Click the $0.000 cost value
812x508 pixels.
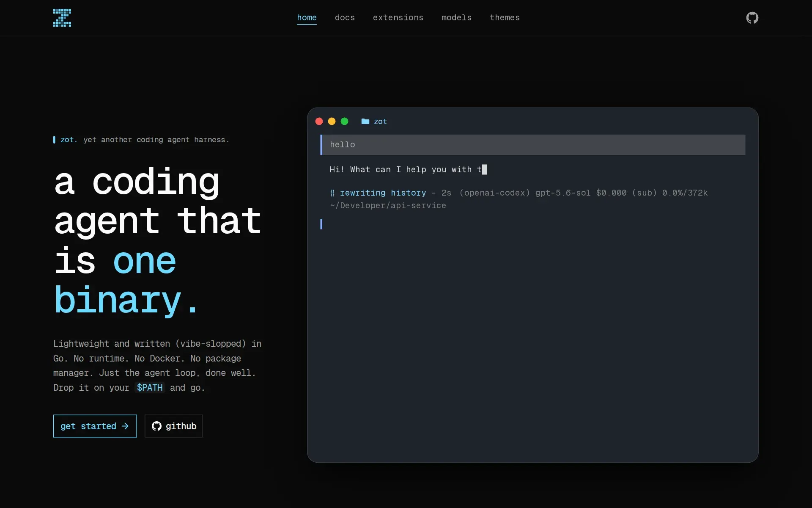point(611,193)
